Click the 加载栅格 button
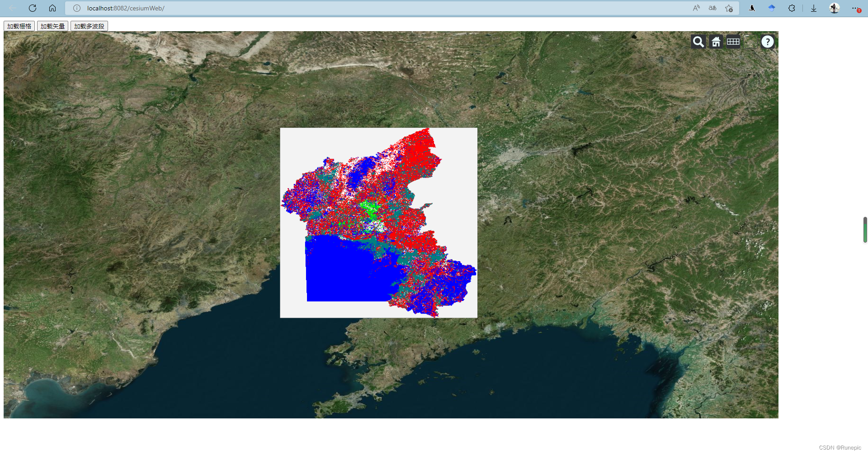This screenshot has width=868, height=455. 19,26
